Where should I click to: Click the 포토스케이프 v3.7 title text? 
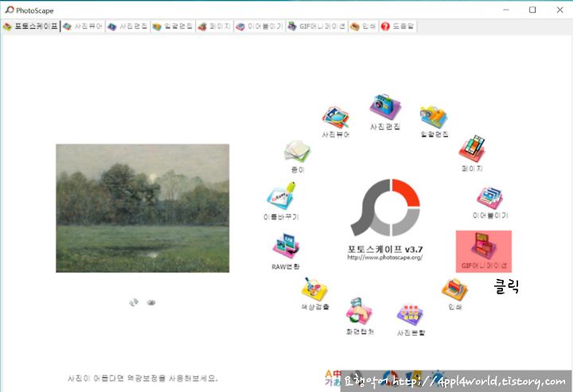385,250
